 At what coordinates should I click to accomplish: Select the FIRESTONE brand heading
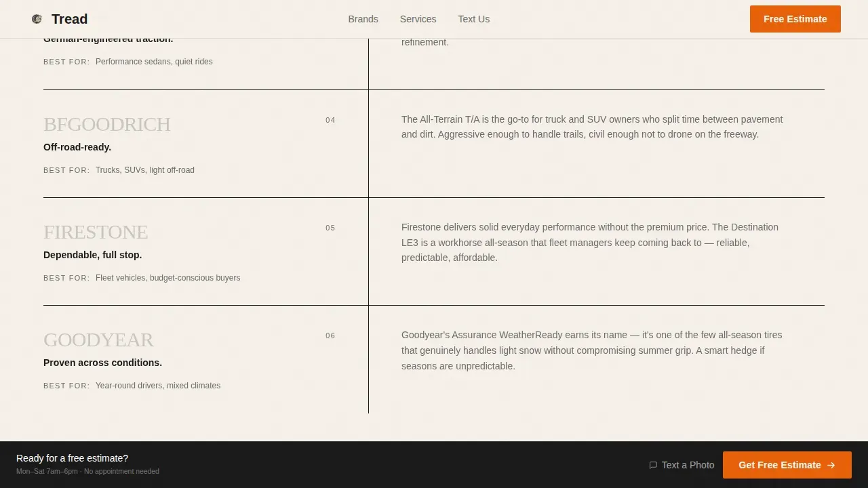96,232
